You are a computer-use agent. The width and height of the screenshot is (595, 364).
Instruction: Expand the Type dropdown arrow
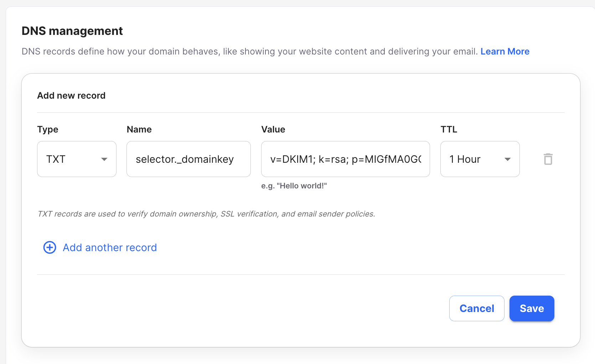coord(104,159)
